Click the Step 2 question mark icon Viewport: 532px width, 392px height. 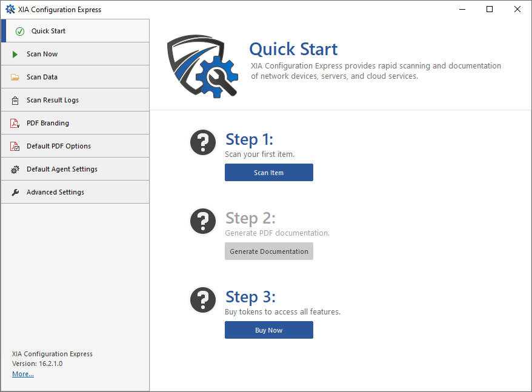[x=203, y=221]
